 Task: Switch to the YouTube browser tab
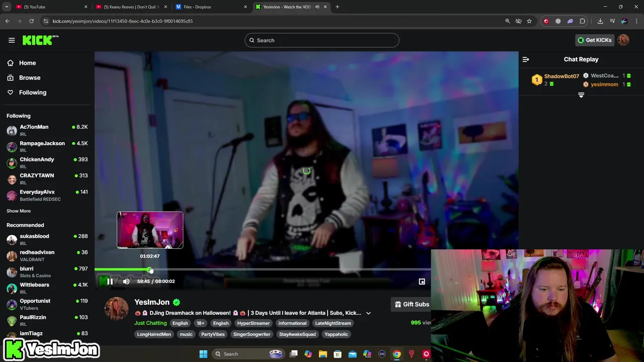[51, 7]
